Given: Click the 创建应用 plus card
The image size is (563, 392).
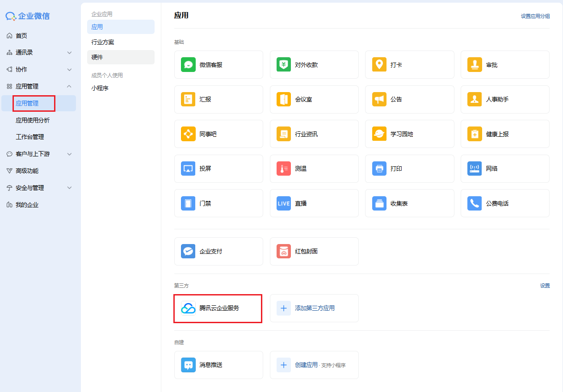Looking at the screenshot, I should coord(314,365).
